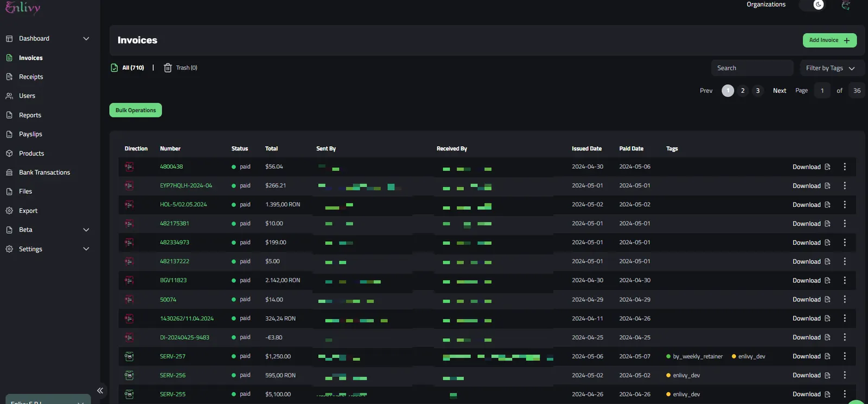Click the Products box icon in sidebar
Image resolution: width=868 pixels, height=404 pixels.
point(9,154)
